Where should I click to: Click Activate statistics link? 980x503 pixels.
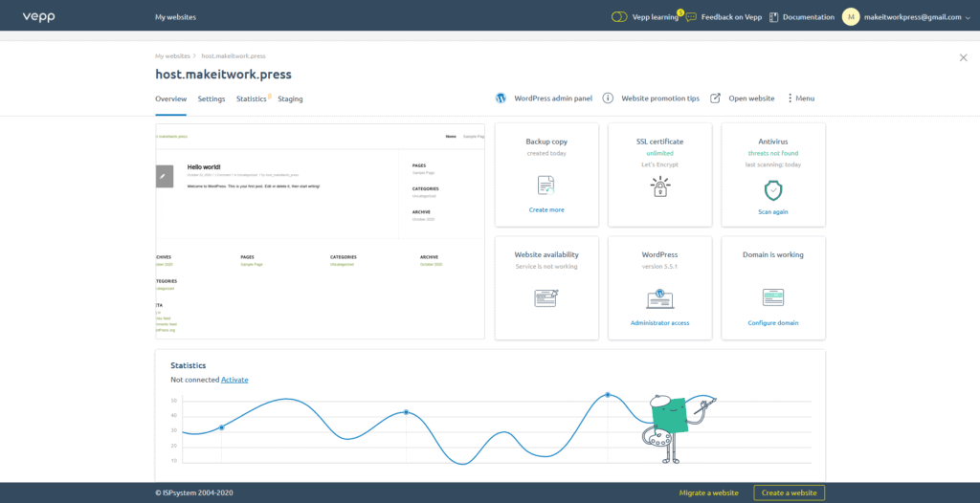234,380
